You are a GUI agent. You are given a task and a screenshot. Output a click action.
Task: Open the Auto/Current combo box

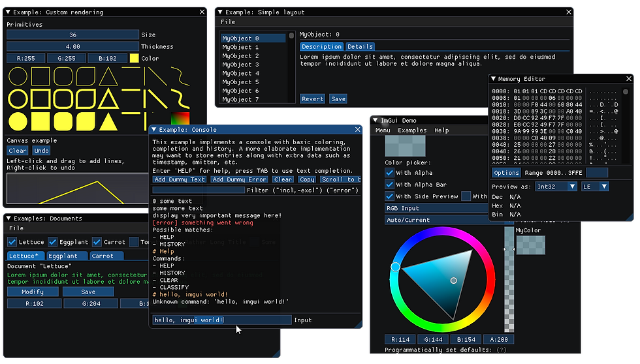point(436,220)
